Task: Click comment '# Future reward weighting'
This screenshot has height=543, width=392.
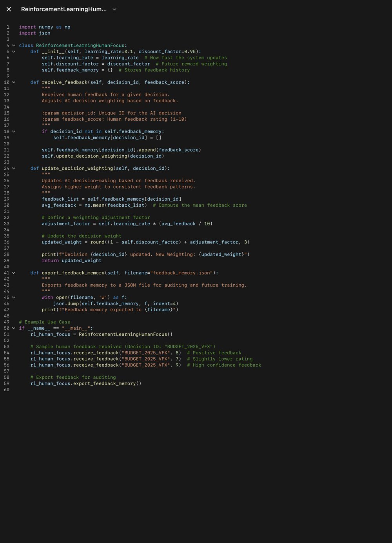Action: point(191,64)
